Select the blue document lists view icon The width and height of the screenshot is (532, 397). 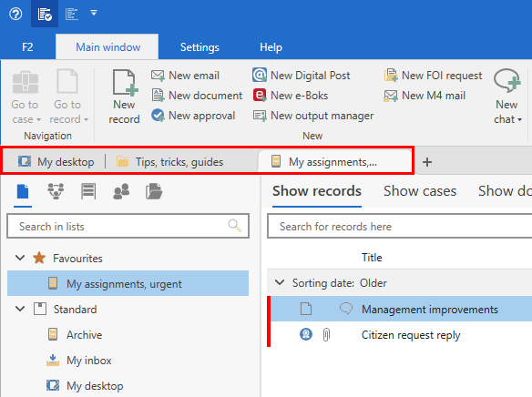(x=23, y=192)
